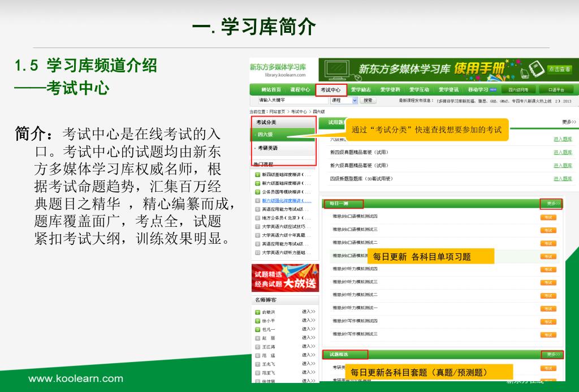Viewport: 579px width, 392px height.
Task: Click the rank 1 badge beside 俞敏洪
Action: tap(258, 312)
